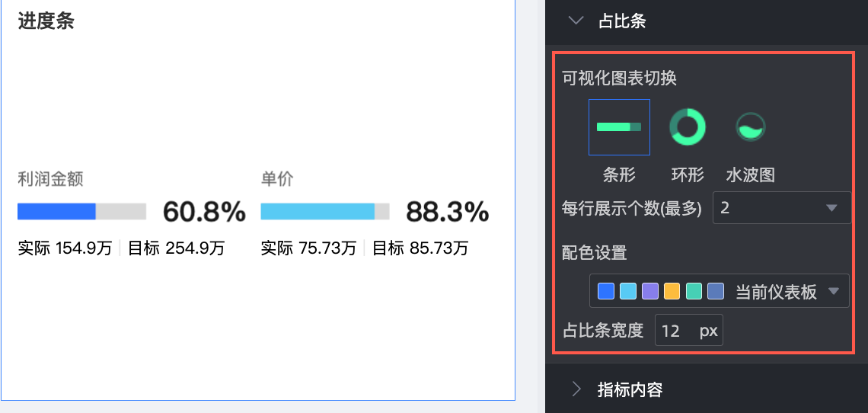This screenshot has width=868, height=413.
Task: Click the 进度条 chart title
Action: 46,21
